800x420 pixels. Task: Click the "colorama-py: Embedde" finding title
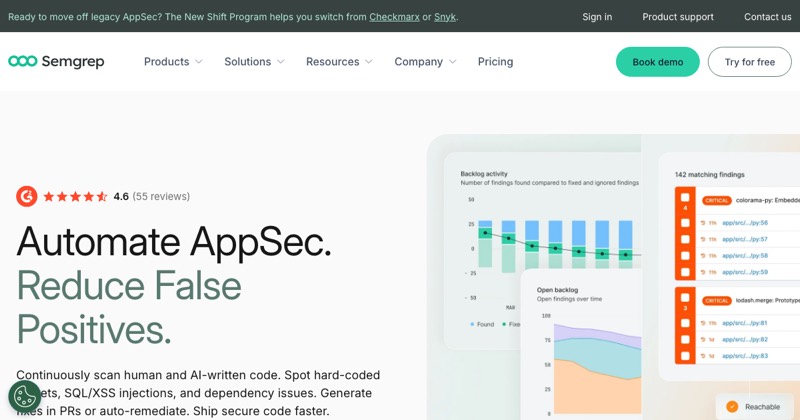pyautogui.click(x=767, y=201)
